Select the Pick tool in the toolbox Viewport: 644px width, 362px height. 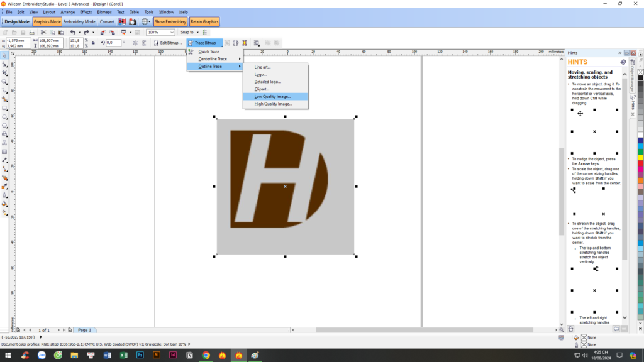pyautogui.click(x=4, y=55)
